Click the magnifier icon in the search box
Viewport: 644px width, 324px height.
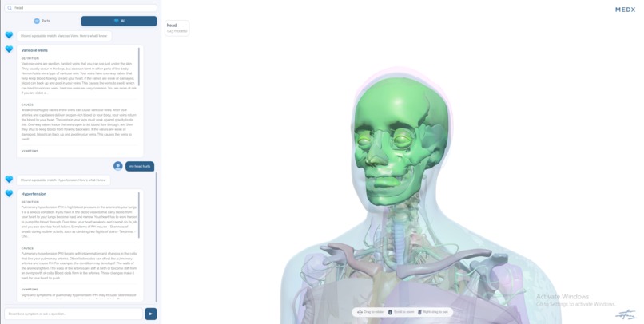10,8
